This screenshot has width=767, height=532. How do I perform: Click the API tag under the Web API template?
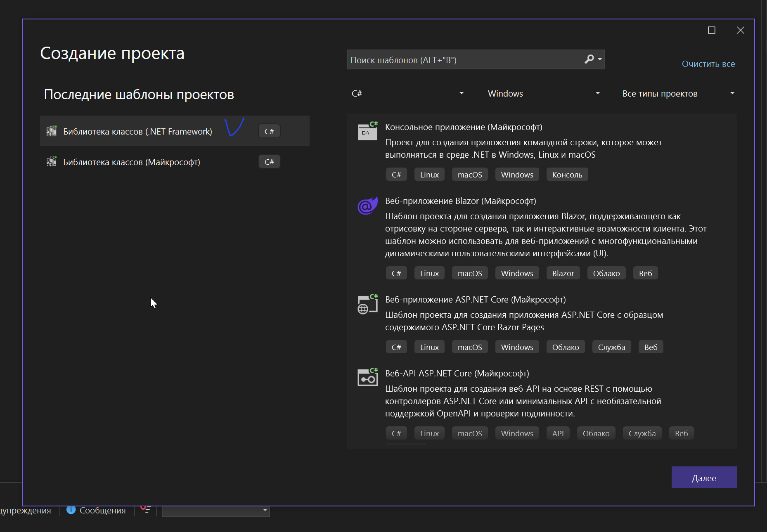558,433
